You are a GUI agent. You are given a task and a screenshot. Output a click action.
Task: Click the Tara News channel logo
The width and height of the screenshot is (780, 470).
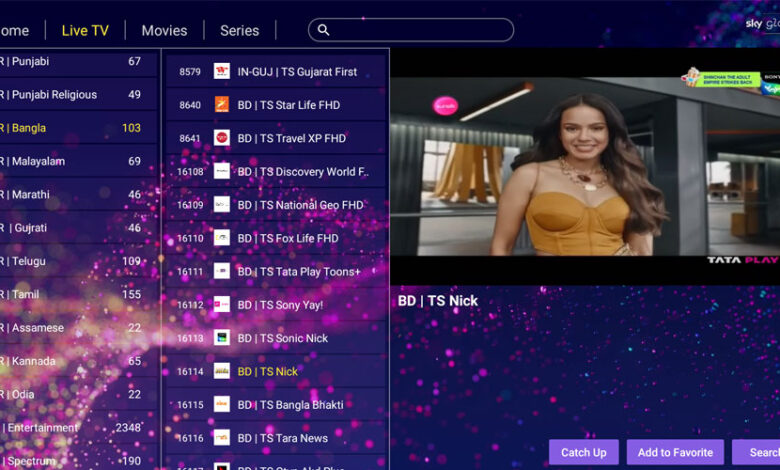(222, 438)
